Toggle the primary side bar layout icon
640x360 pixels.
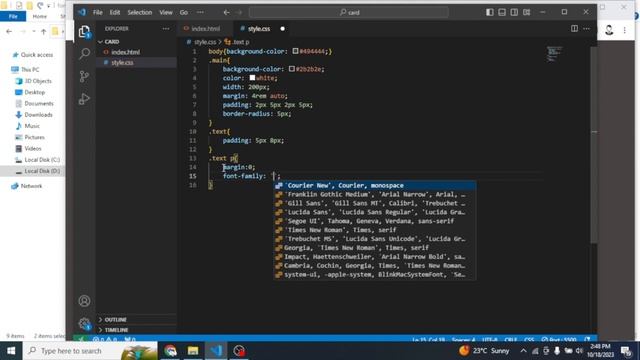(490, 12)
